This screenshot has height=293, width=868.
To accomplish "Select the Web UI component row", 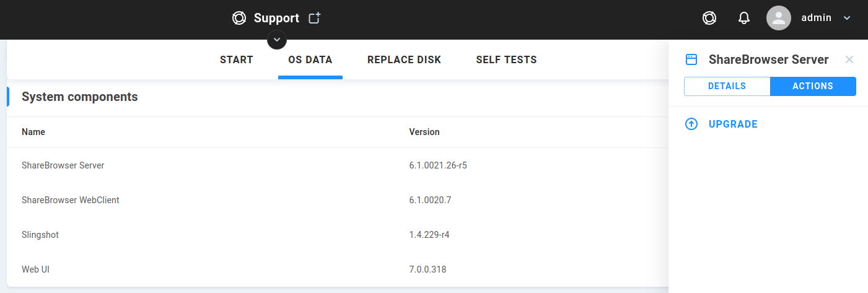I will point(338,269).
